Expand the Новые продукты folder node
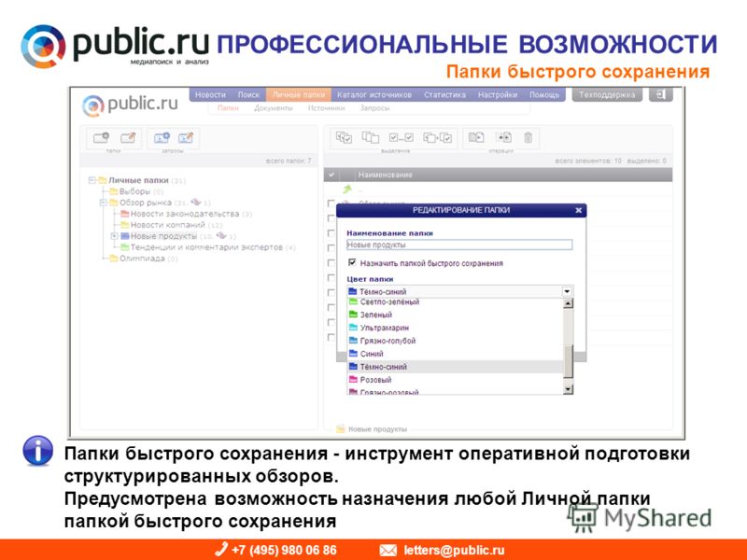Viewport: 747px width, 560px height. tap(114, 236)
